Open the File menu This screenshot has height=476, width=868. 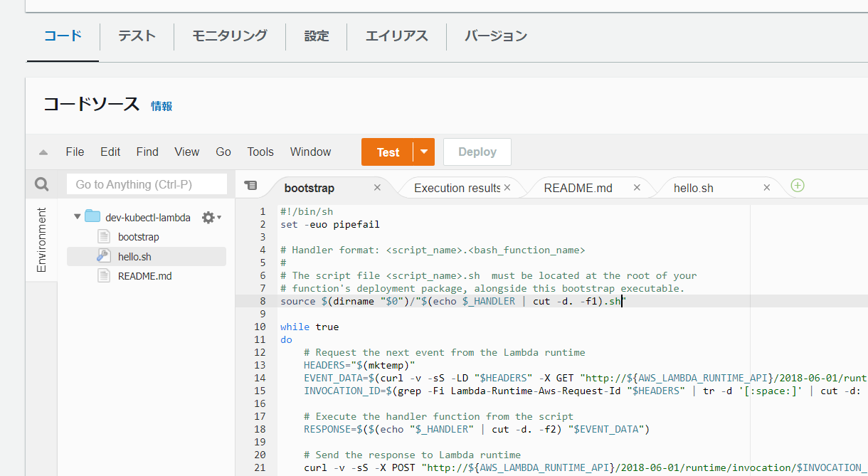pyautogui.click(x=75, y=152)
